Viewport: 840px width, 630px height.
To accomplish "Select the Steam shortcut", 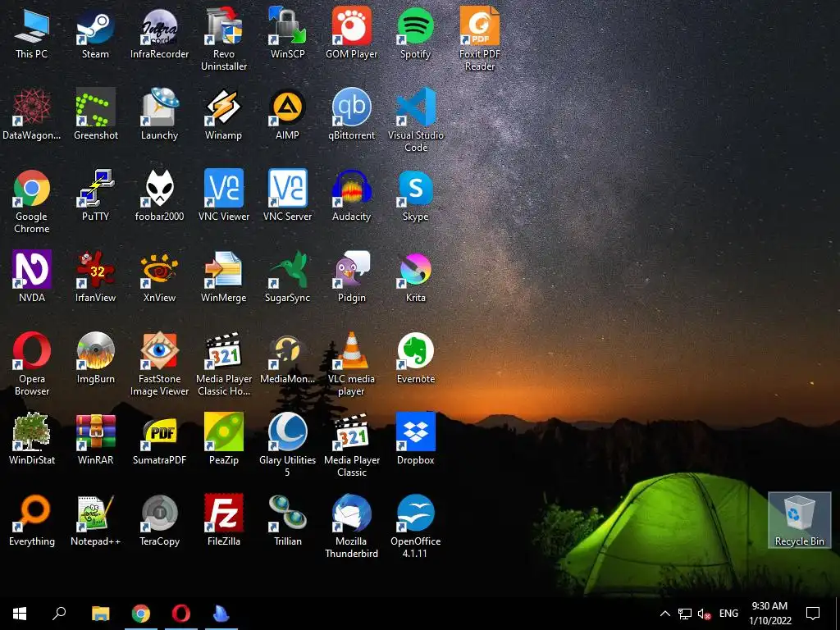I will point(95,33).
